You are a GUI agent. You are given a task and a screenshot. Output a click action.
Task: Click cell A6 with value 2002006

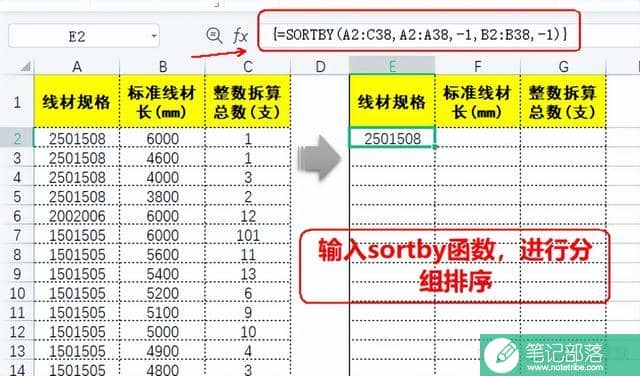77,216
